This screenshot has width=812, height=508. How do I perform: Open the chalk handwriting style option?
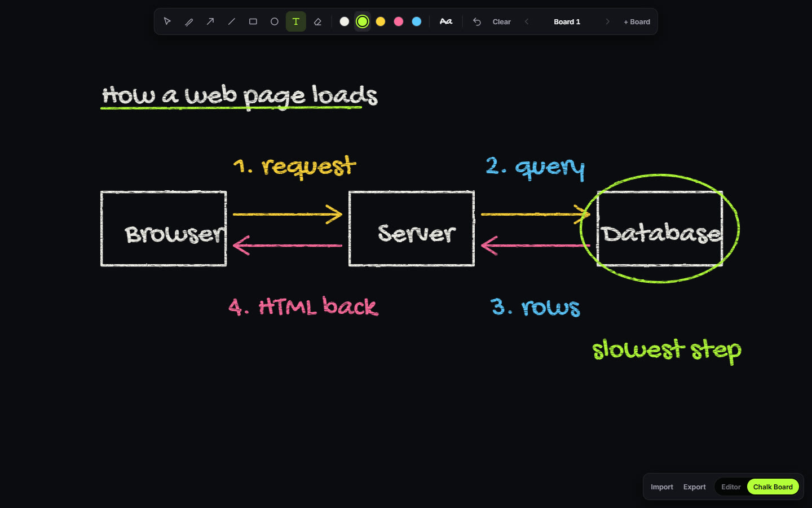coord(446,21)
